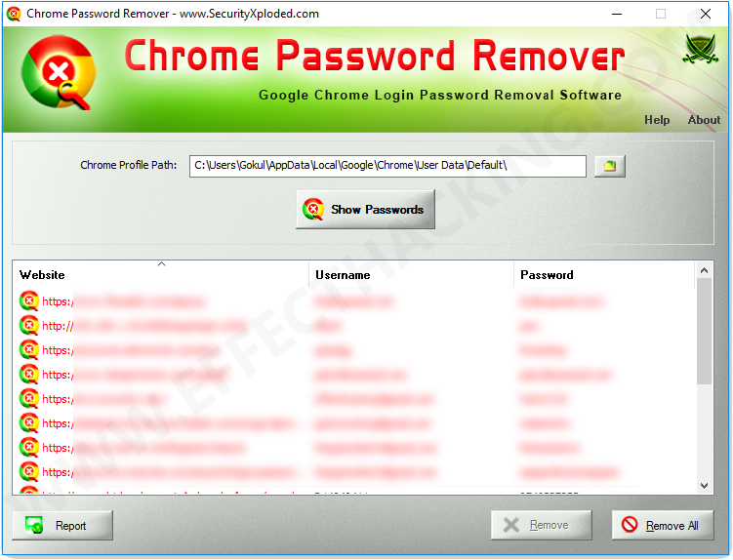Screen dimensions: 733x560
Task: Open the About menu
Action: [704, 120]
